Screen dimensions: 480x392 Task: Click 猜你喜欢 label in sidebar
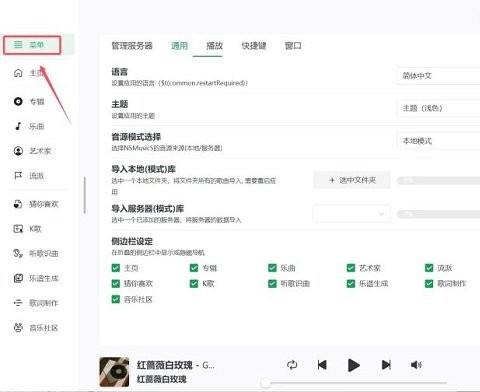pos(44,204)
